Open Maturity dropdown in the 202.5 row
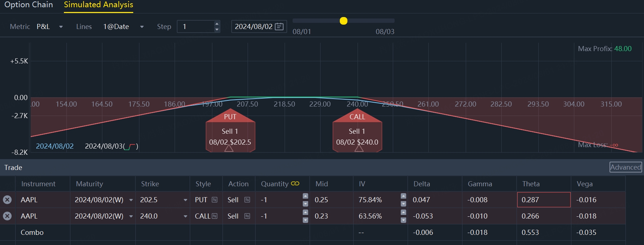Image resolution: width=644 pixels, height=245 pixels. 131,200
